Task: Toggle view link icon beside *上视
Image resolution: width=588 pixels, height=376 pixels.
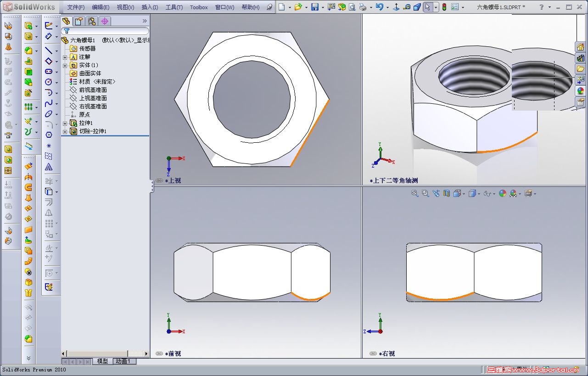Action: [x=159, y=180]
